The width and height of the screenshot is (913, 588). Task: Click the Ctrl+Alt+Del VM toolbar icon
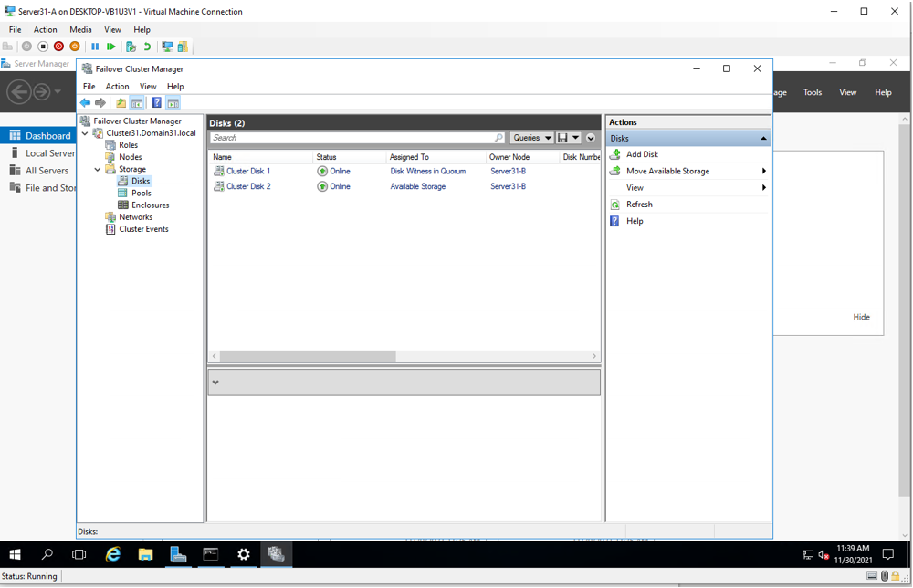click(x=7, y=47)
